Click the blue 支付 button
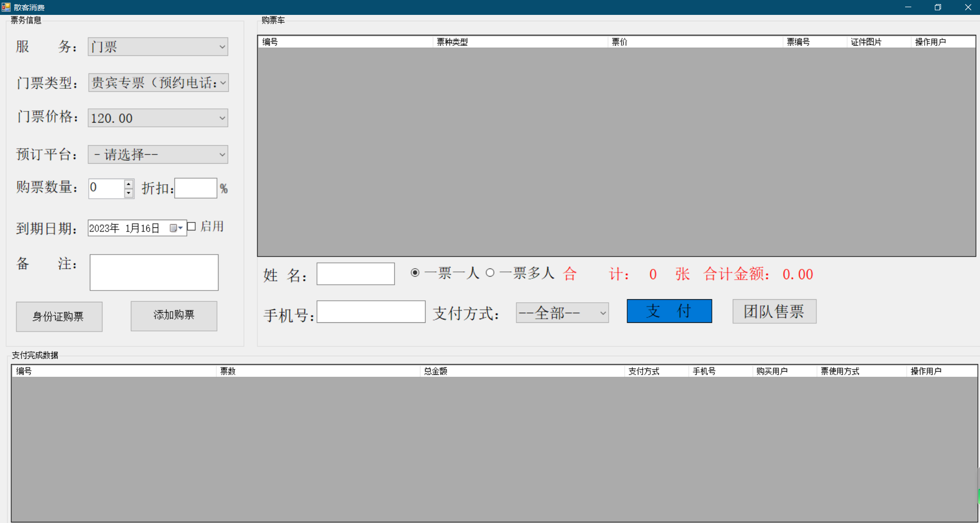980x523 pixels. 669,311
